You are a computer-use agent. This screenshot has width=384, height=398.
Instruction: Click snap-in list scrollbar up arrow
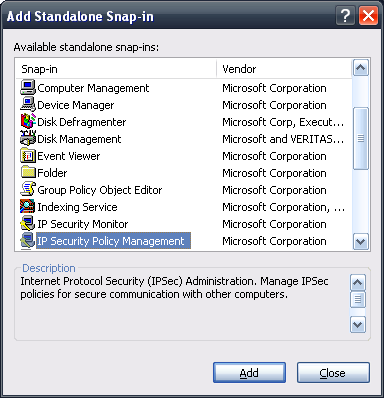(361, 68)
